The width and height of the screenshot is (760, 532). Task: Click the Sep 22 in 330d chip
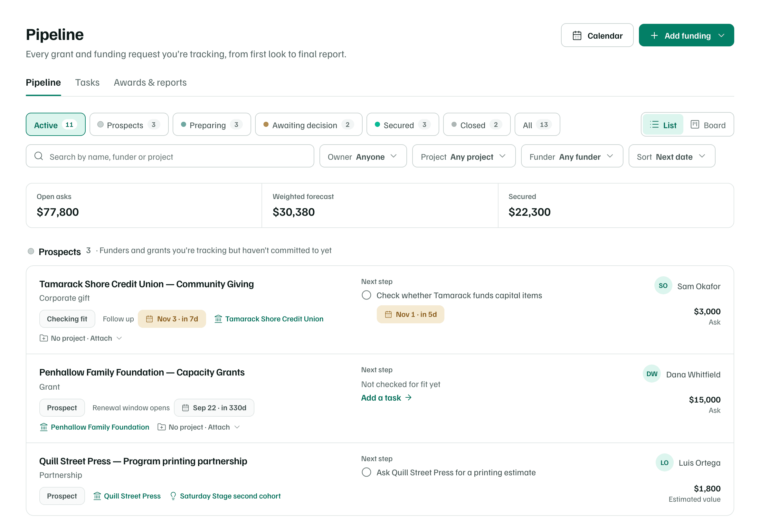(x=214, y=407)
